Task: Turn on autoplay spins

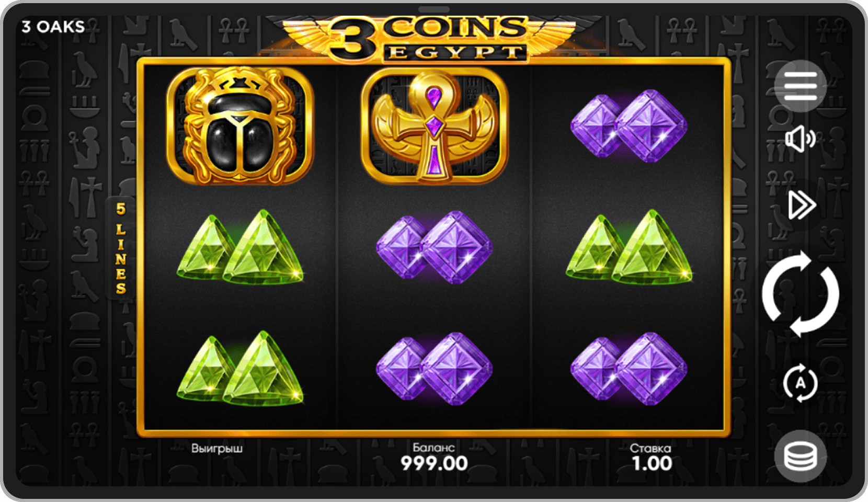Action: pyautogui.click(x=800, y=383)
